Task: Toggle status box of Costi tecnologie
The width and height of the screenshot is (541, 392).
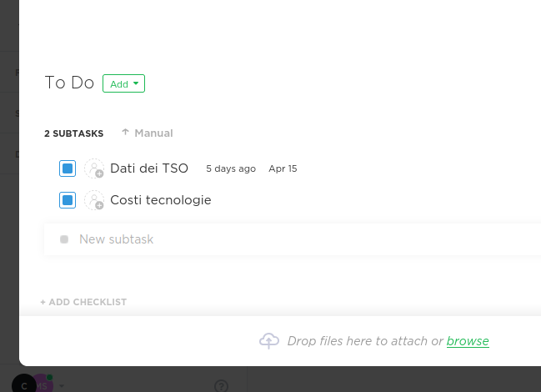Action: [x=68, y=200]
